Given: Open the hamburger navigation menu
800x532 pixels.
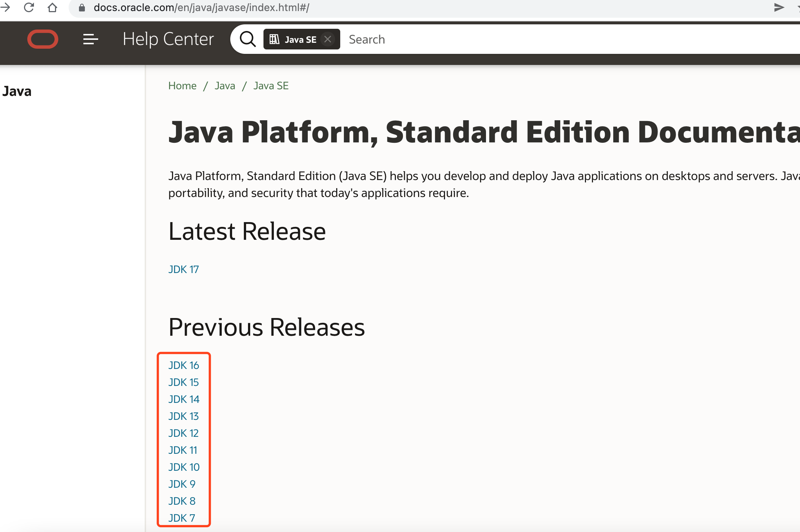Looking at the screenshot, I should 90,39.
